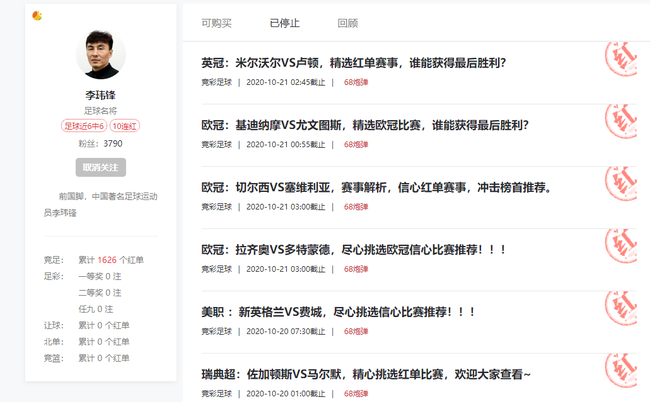The width and height of the screenshot is (650, 402).
Task: Click the 足球近6中6 badge
Action: pos(84,126)
